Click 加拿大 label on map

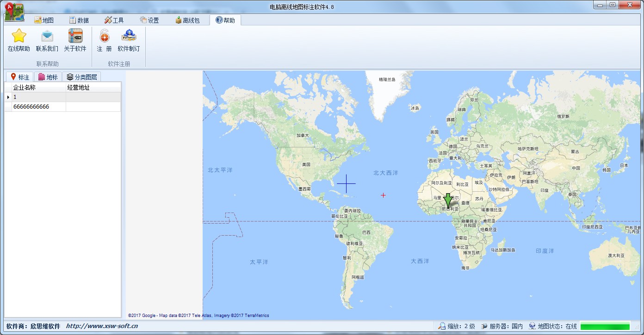point(303,135)
